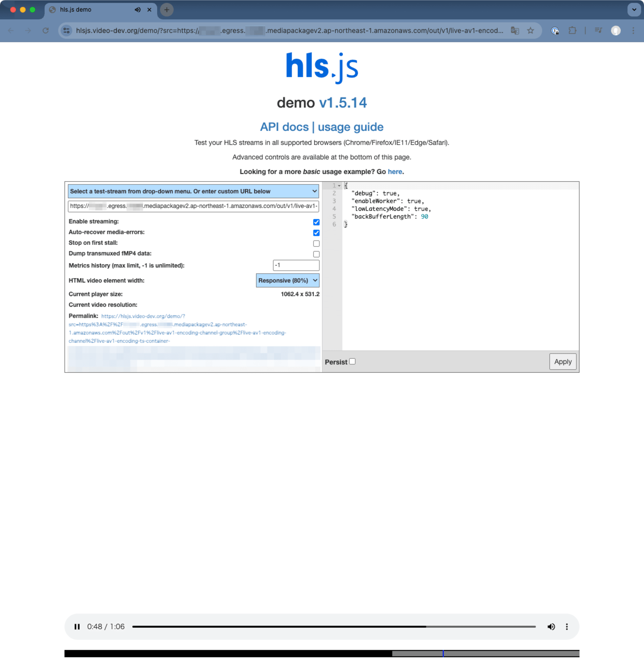Image resolution: width=644 pixels, height=665 pixels.
Task: Enable the Persist checkbox
Action: [x=352, y=361]
